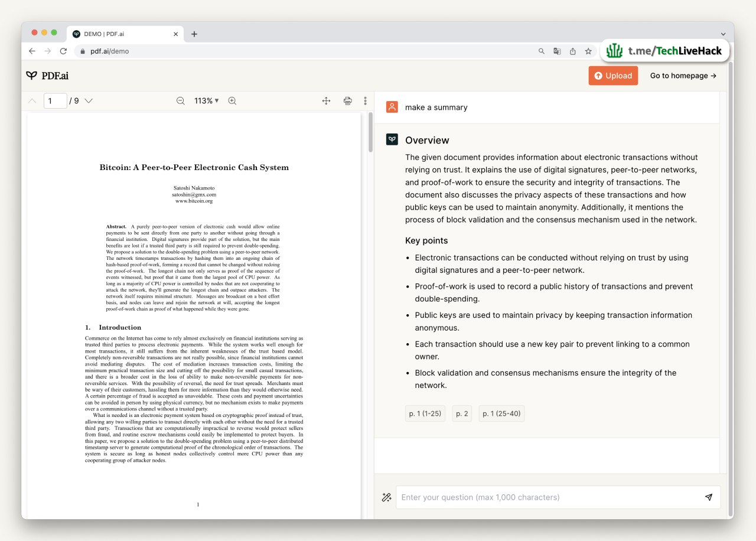
Task: Click the satoshin@gmx.com email in PDF
Action: [194, 194]
